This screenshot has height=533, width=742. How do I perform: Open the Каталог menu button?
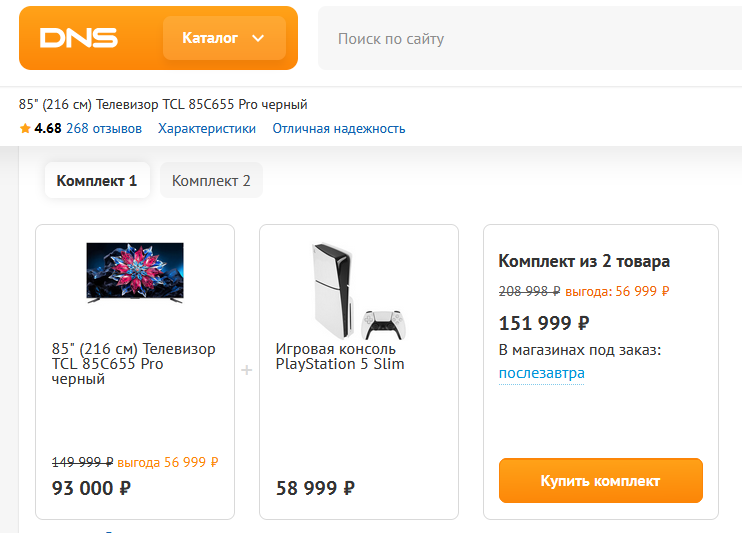[224, 38]
